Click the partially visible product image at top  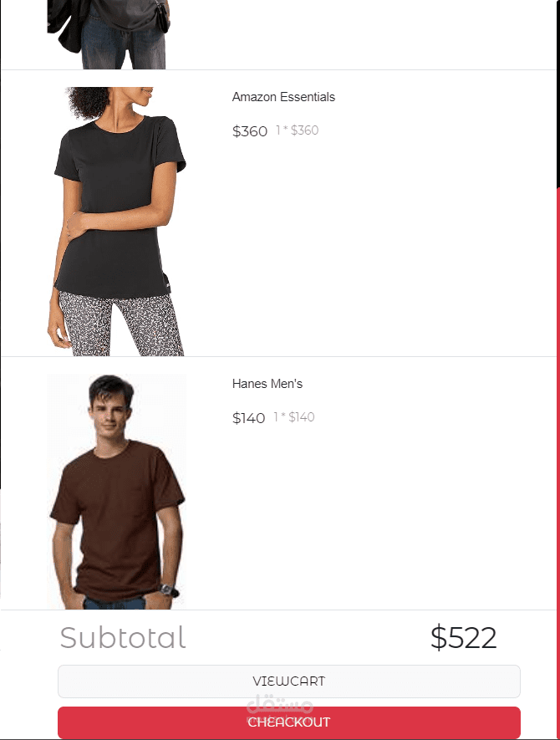(x=109, y=34)
